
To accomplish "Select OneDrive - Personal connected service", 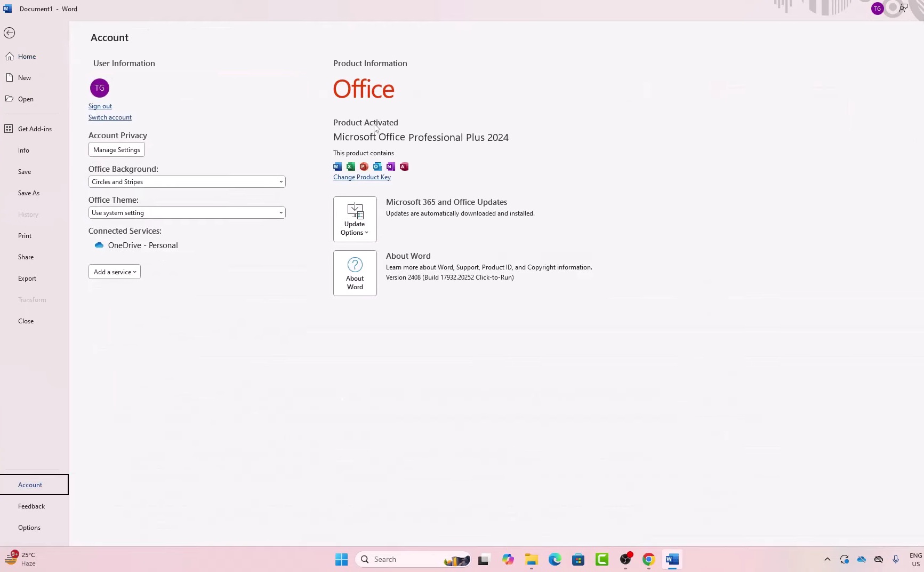I will (x=143, y=245).
